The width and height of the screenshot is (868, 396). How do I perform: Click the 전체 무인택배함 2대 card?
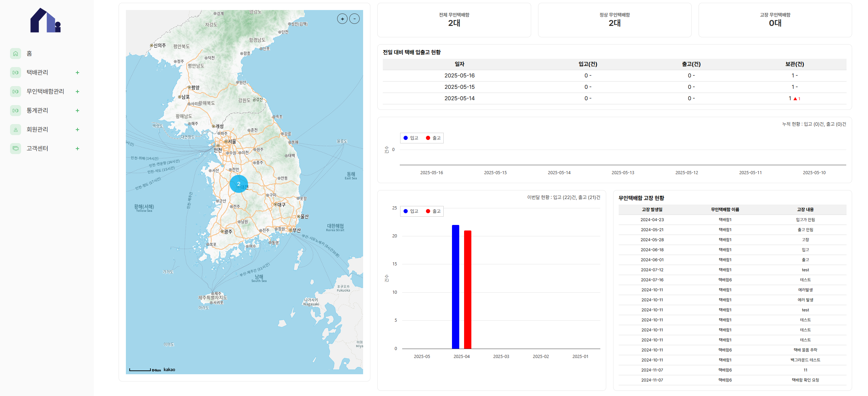pos(454,20)
